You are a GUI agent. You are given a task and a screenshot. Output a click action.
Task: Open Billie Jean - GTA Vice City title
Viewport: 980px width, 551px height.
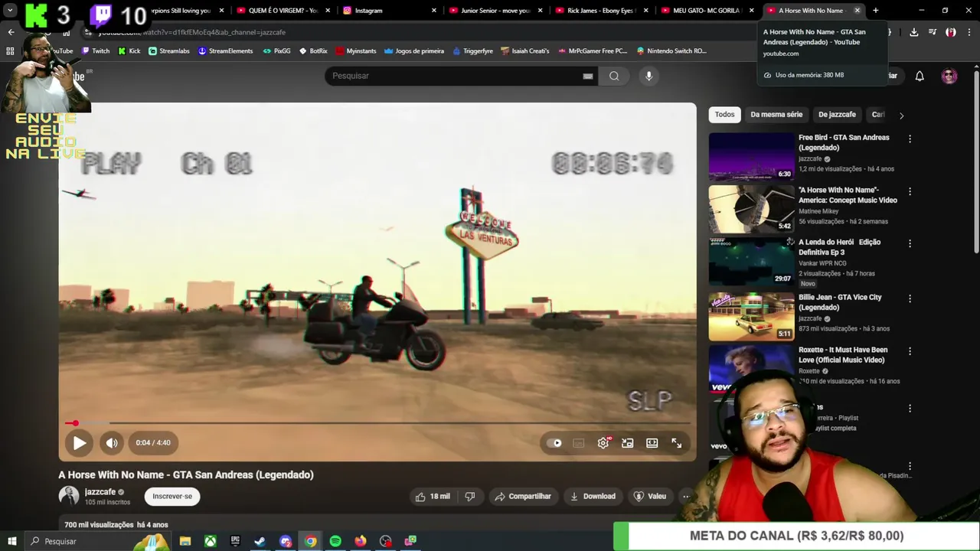coord(840,302)
